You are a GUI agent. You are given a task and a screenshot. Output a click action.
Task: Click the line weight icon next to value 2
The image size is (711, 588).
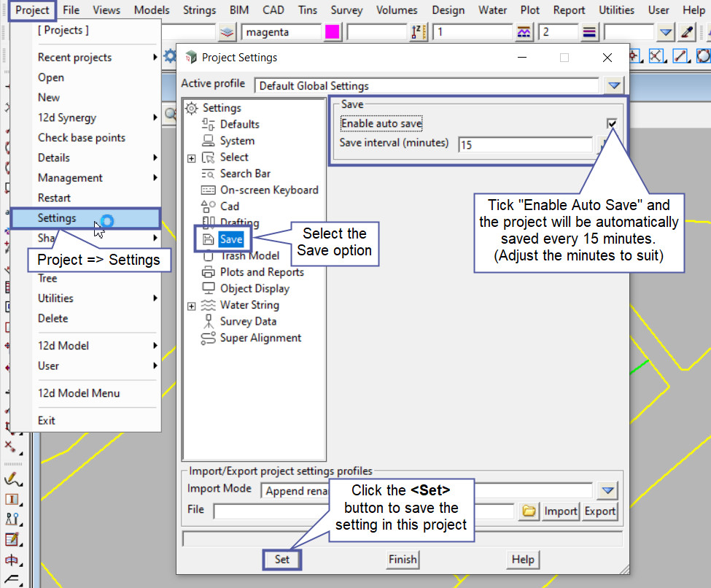click(590, 32)
